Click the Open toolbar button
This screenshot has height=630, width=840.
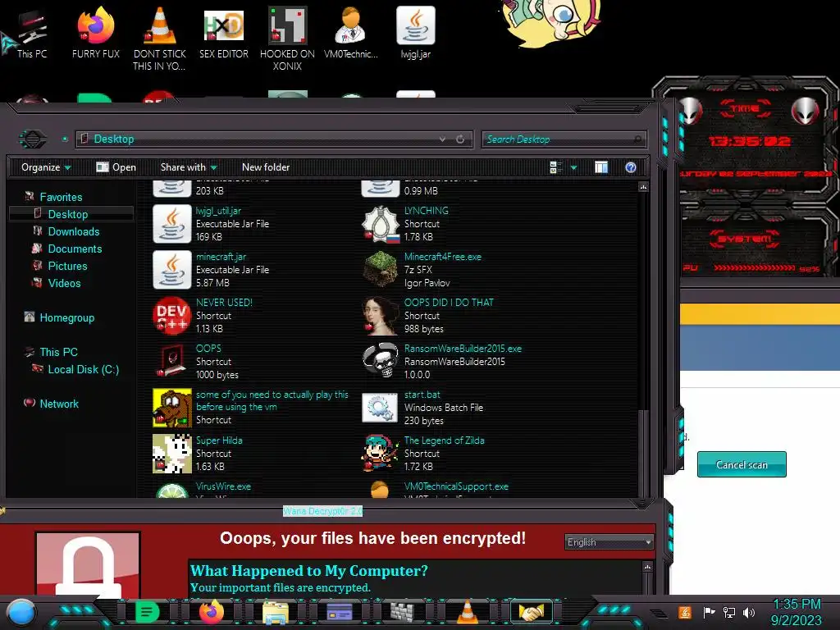[116, 167]
